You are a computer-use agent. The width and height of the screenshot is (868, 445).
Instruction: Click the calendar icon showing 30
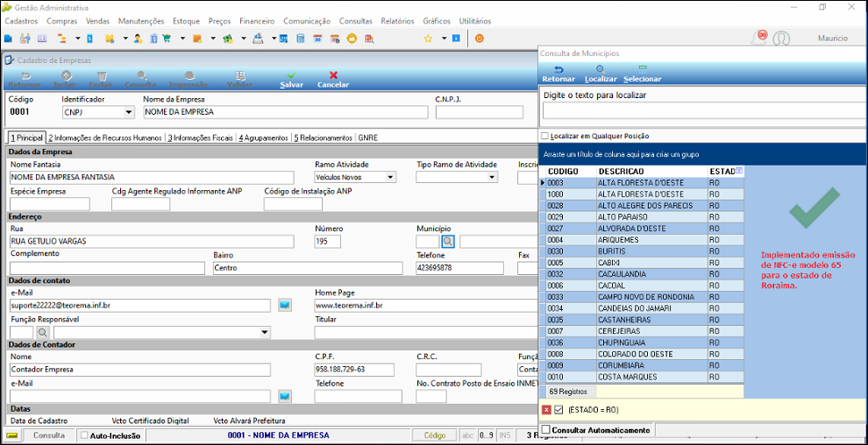tap(317, 39)
